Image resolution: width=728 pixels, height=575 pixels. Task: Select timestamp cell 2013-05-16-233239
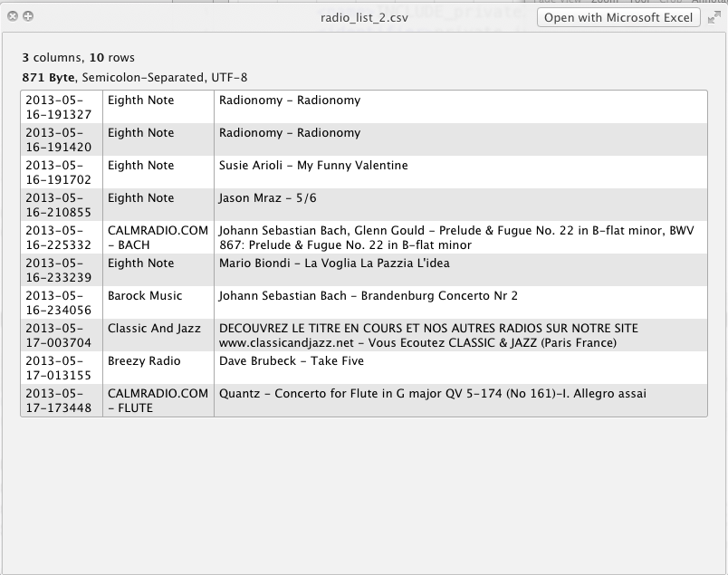[62, 270]
